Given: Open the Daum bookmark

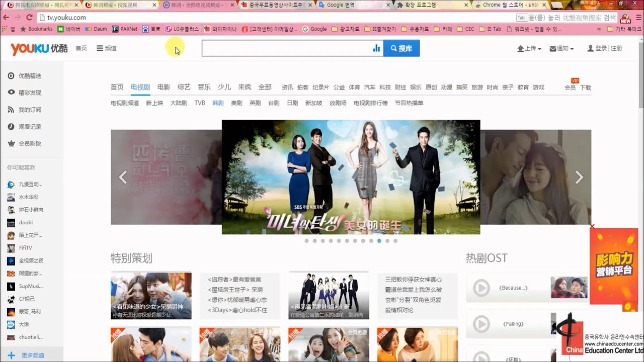Looking at the screenshot, I should [96, 29].
